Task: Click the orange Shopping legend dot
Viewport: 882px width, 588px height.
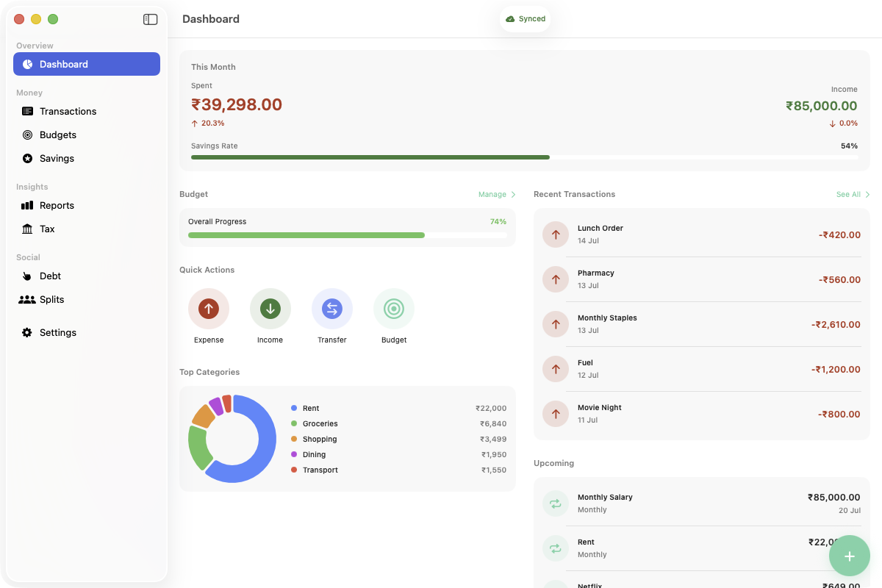Action: [294, 439]
